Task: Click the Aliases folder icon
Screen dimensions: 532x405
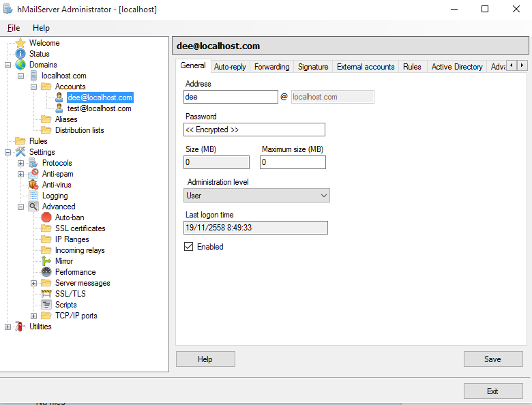Action: (46, 119)
